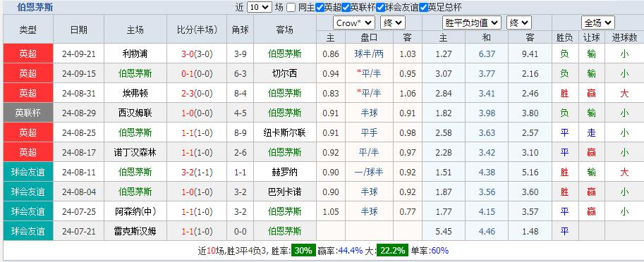This screenshot has width=644, height=262.
Task: Click handicap 球半/两 in Liverpool row
Action: pos(369,54)
